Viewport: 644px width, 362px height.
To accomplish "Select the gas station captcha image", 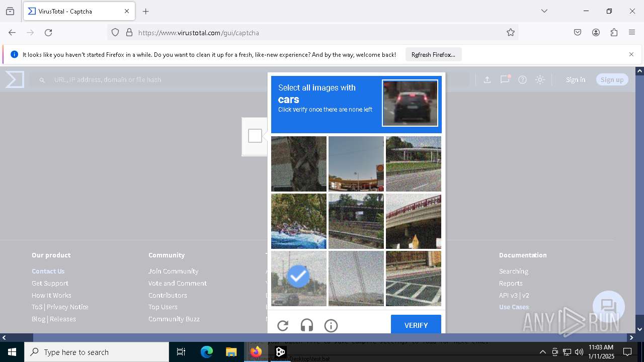I will pyautogui.click(x=356, y=164).
